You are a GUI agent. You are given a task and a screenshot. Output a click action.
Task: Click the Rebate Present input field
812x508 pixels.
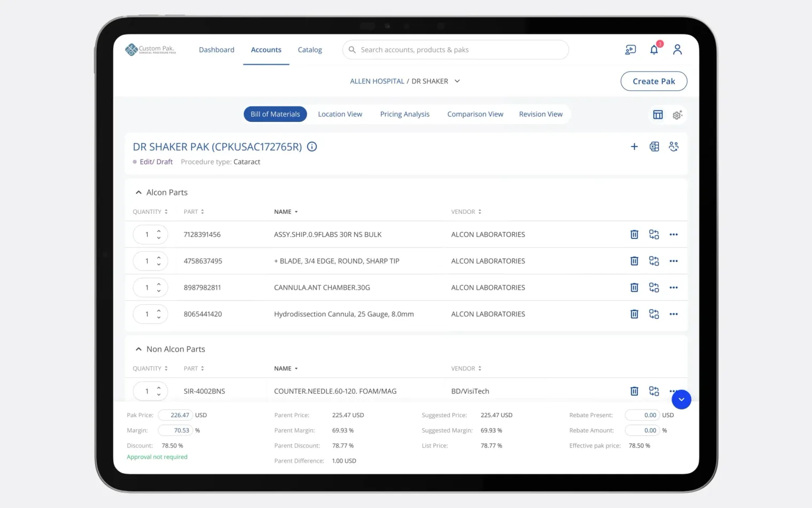(x=642, y=415)
